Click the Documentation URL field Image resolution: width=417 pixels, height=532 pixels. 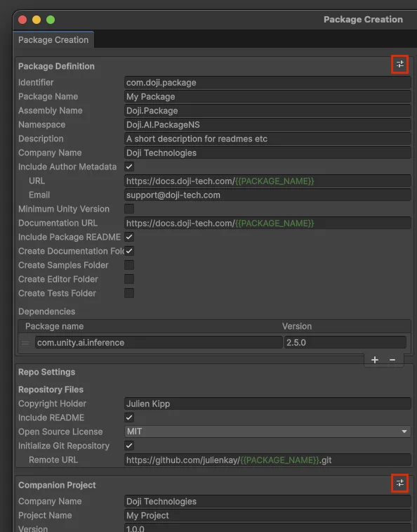click(267, 223)
